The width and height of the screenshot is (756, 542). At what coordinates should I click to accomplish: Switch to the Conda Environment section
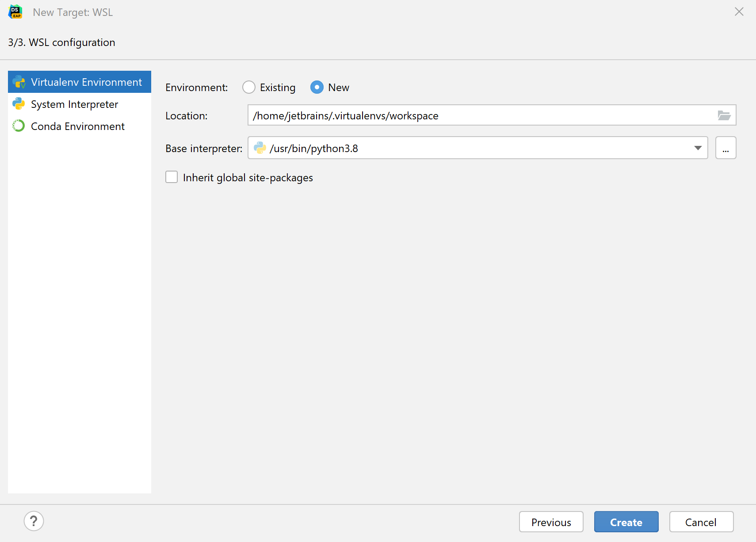[78, 126]
